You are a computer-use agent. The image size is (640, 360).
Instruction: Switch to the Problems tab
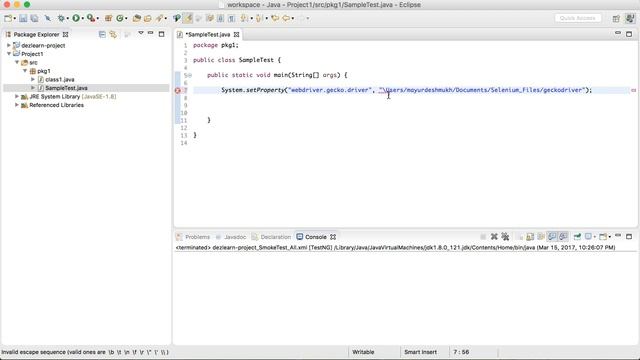[193, 237]
